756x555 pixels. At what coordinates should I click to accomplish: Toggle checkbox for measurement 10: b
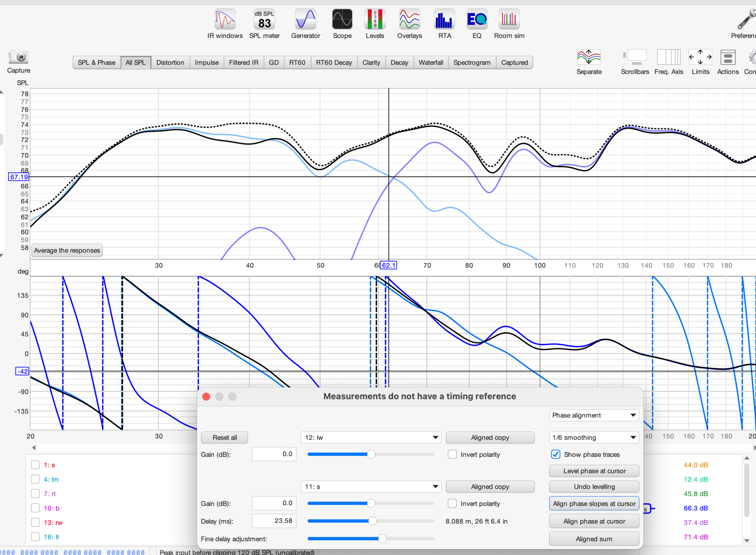pos(35,508)
